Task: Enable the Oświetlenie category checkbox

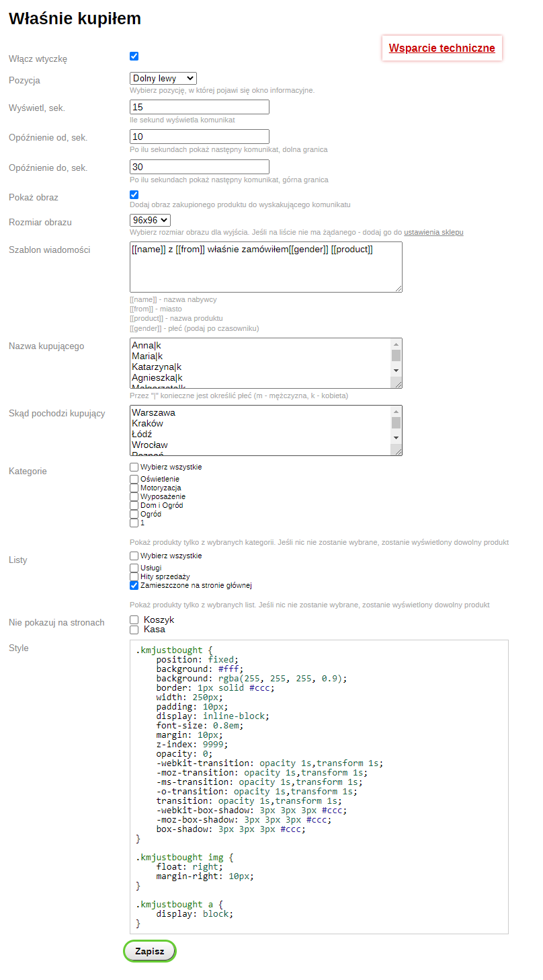Action: click(x=134, y=479)
